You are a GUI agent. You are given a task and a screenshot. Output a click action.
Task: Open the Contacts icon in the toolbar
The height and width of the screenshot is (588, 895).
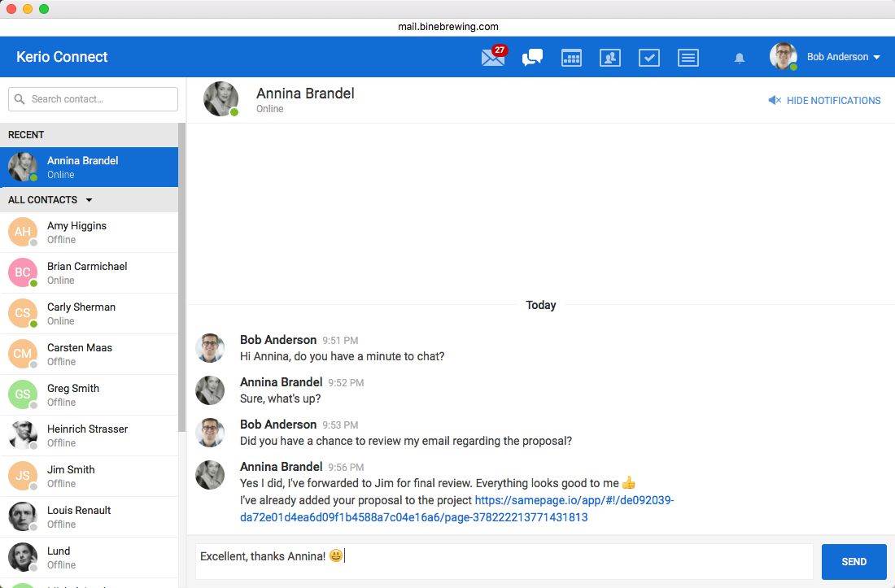pyautogui.click(x=610, y=58)
